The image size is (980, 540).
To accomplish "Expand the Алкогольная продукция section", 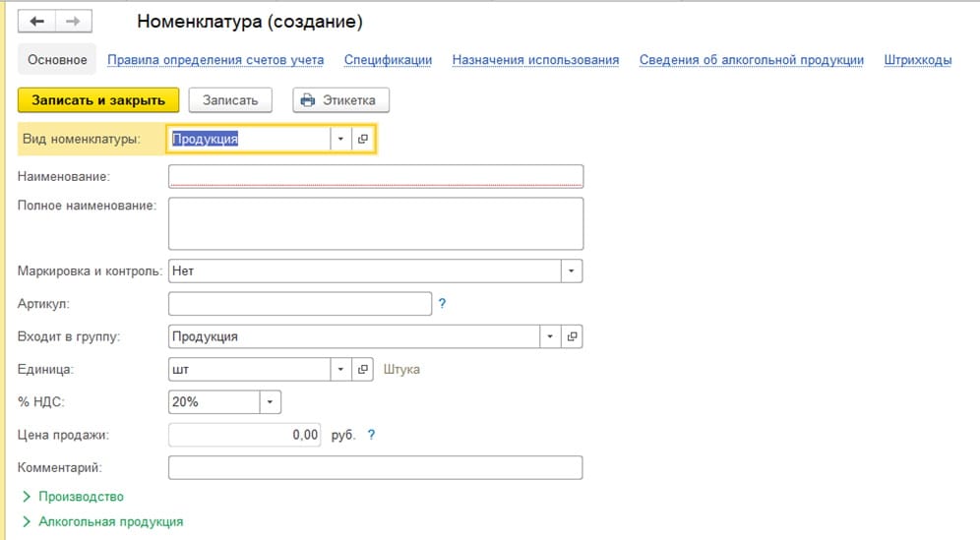I will coord(103,522).
